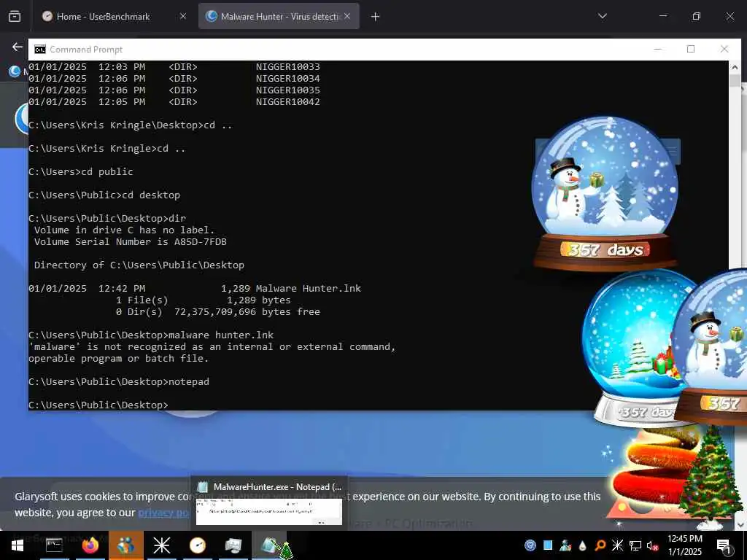This screenshot has height=560, width=747.
Task: Click the light blue square tray icon
Action: 548,545
